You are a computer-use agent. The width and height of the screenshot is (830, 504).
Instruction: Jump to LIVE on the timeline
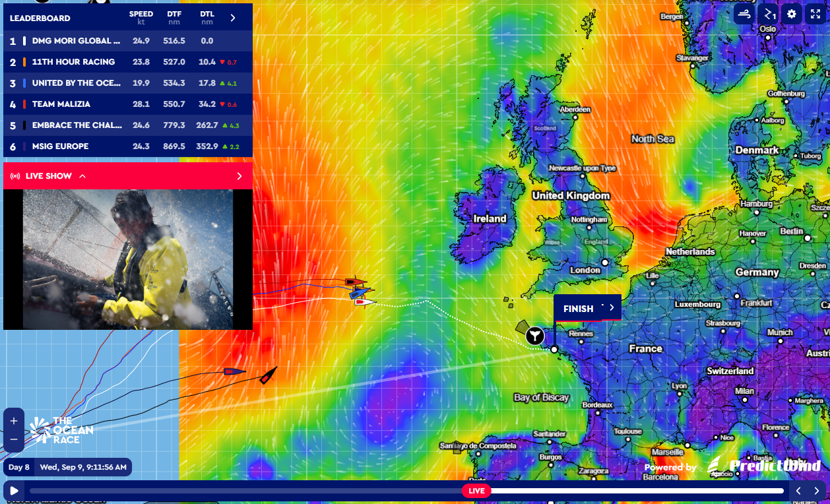pyautogui.click(x=476, y=491)
